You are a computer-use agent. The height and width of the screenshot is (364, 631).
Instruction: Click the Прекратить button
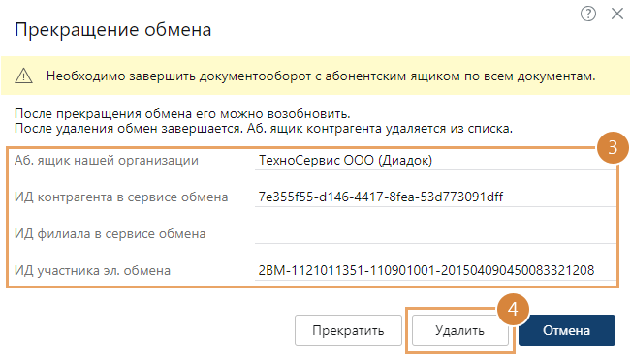point(348,330)
